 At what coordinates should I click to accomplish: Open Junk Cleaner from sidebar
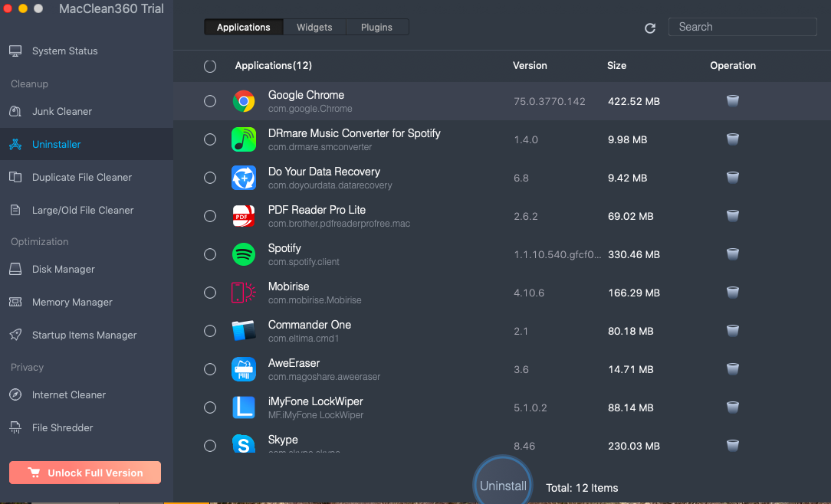[x=87, y=112]
